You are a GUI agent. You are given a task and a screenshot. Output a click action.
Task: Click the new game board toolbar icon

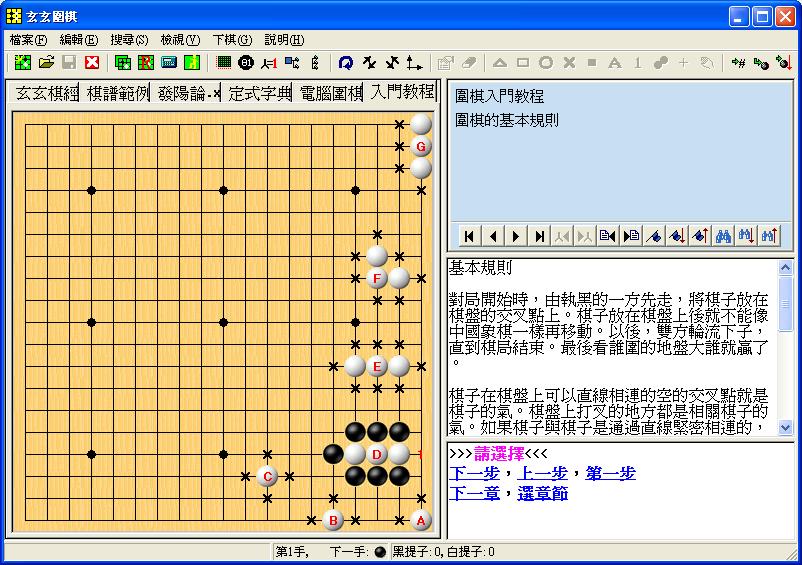[x=23, y=62]
